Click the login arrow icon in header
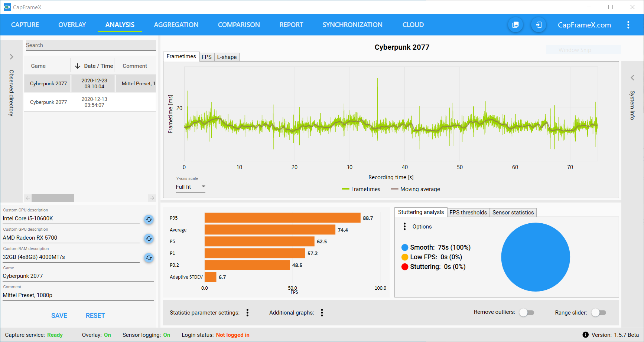This screenshot has height=342, width=644. (x=539, y=25)
